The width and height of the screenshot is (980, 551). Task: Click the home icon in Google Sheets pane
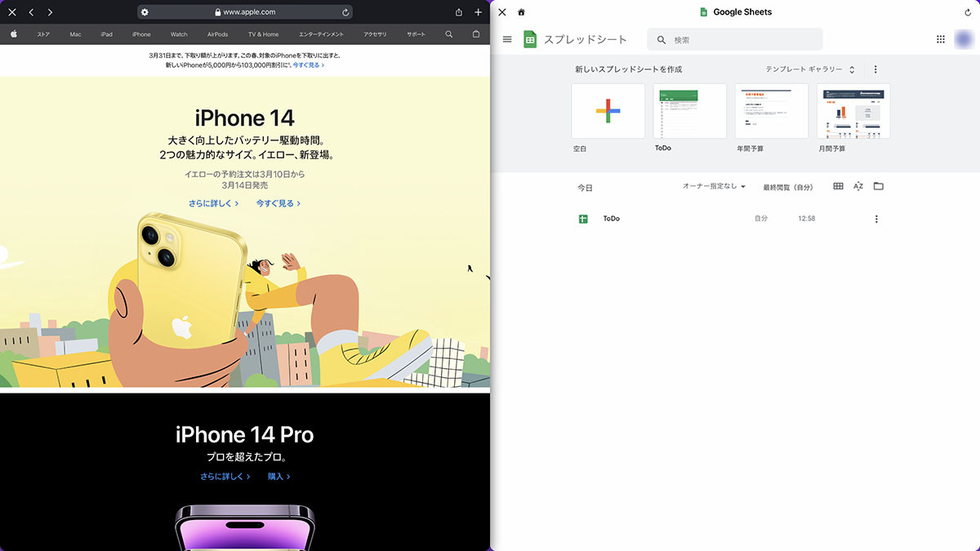[x=521, y=12]
